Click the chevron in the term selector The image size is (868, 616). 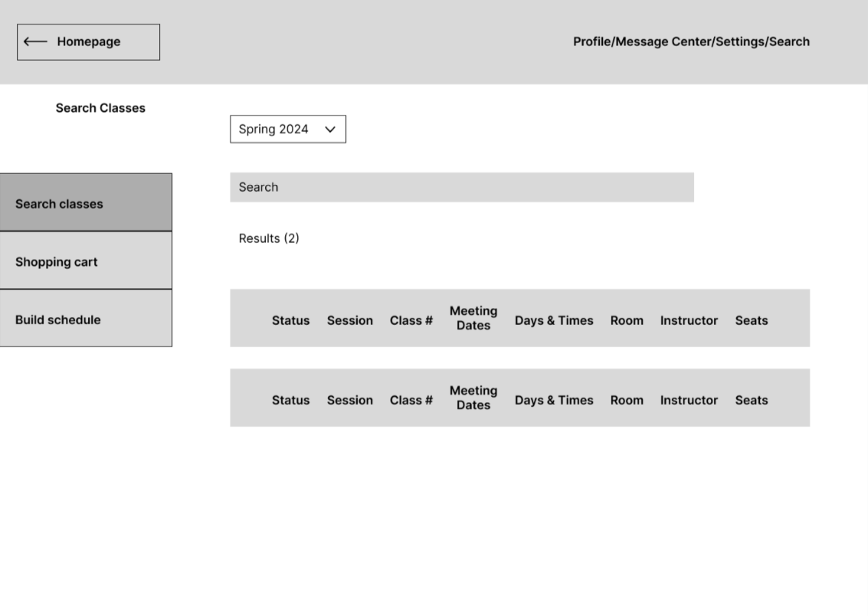pyautogui.click(x=330, y=130)
